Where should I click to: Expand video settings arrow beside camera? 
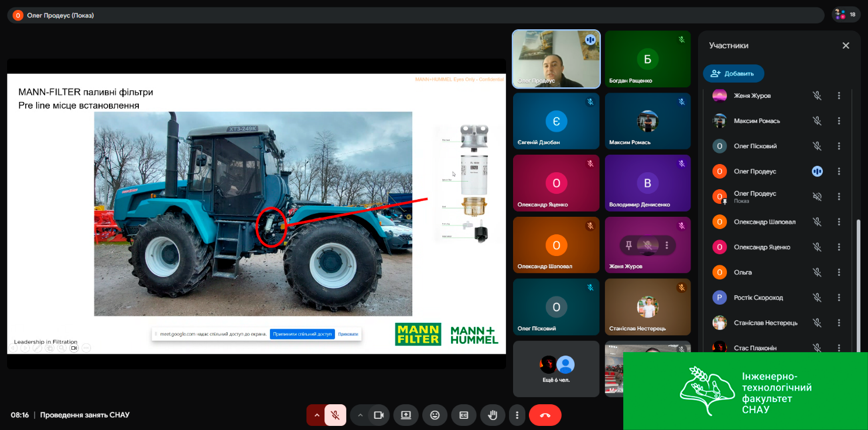(360, 415)
